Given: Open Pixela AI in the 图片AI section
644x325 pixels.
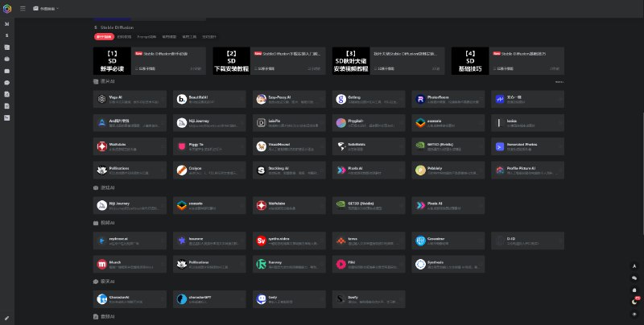Looking at the screenshot, I should point(369,171).
